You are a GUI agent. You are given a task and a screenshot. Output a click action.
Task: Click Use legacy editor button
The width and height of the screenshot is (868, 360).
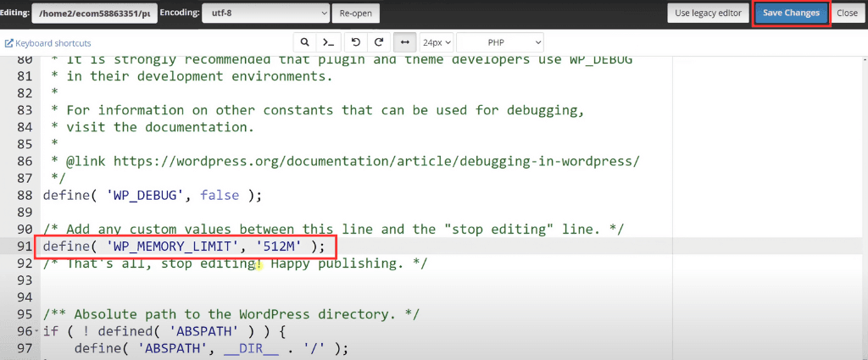point(708,13)
